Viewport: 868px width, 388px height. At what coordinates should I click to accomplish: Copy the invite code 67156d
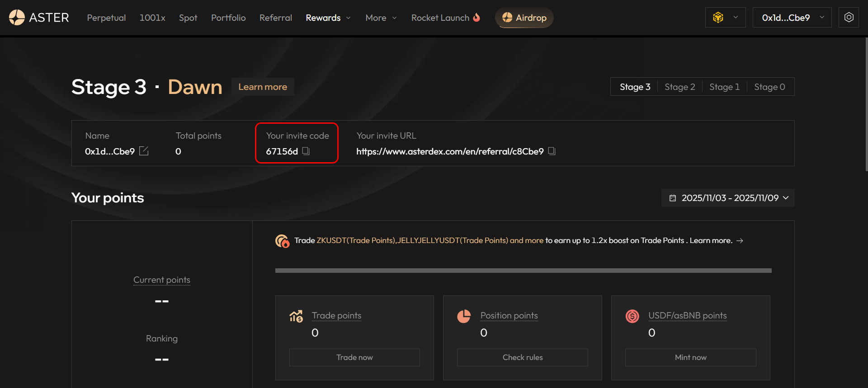306,151
